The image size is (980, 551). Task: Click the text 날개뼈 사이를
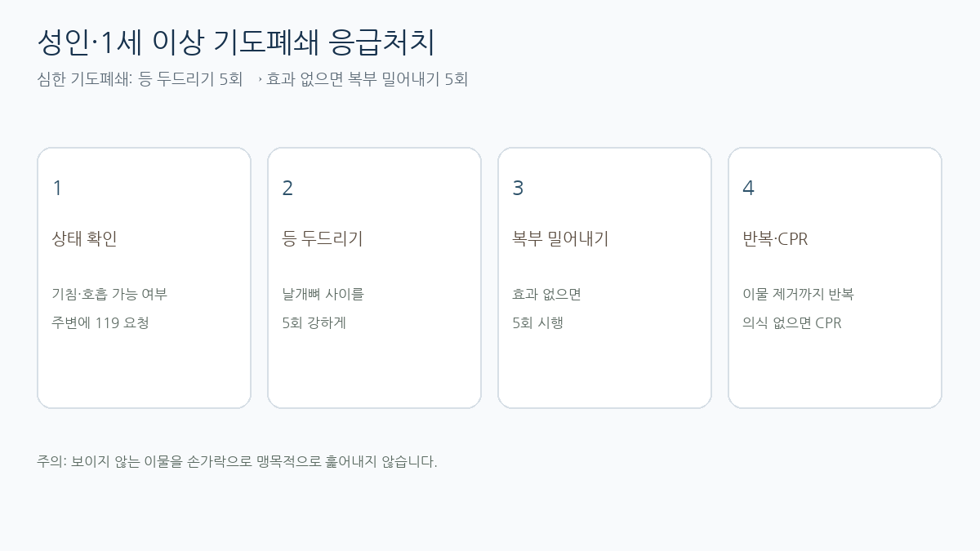click(323, 294)
